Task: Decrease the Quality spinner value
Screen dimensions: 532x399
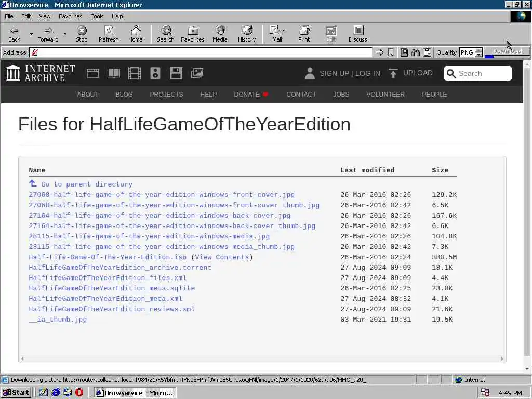Action: pos(478,55)
